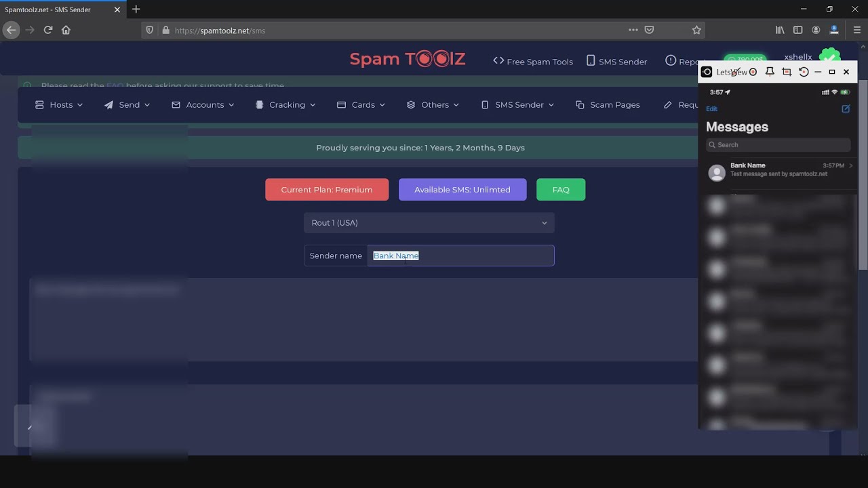Take a LetsView screenshot crop icon
This screenshot has width=868, height=488.
tap(787, 72)
